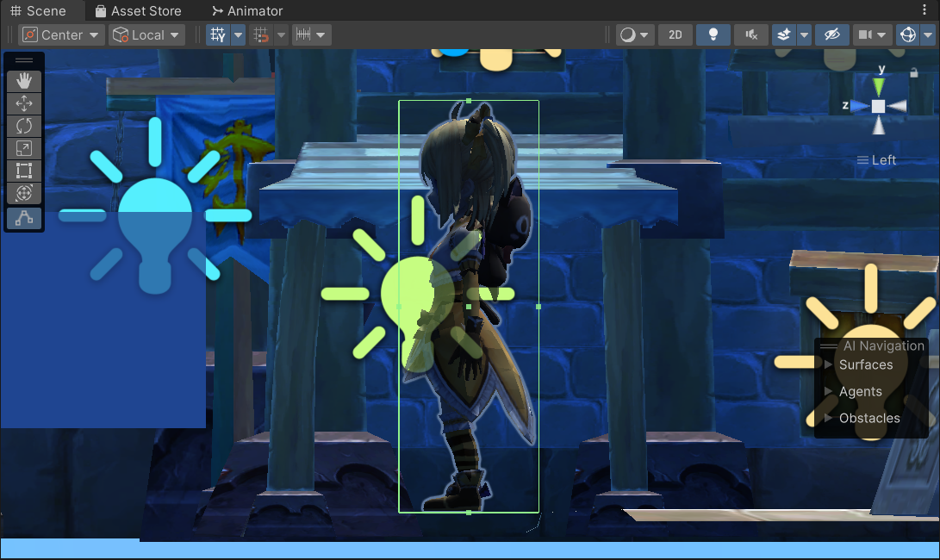940x560 pixels.
Task: Click the Edit Collider custom tool icon
Action: click(x=24, y=219)
